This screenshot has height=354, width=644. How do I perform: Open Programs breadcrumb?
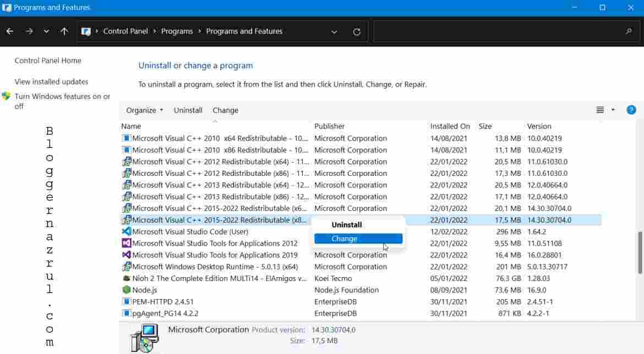(177, 31)
